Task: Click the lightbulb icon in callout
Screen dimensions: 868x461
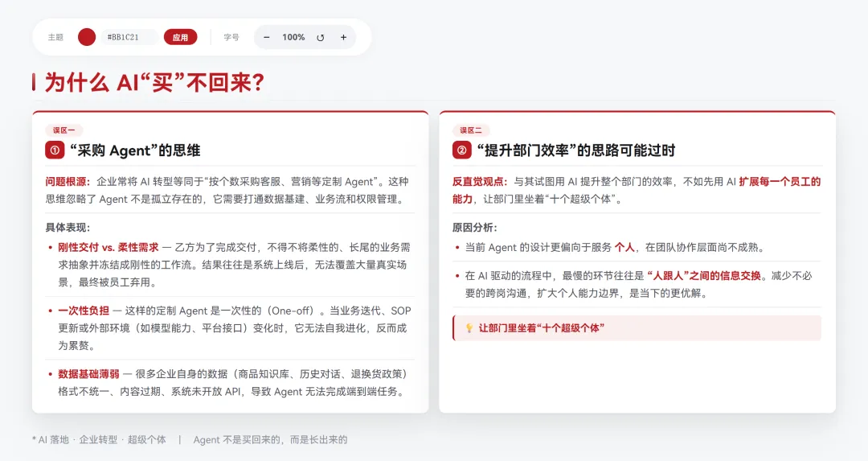Action: pyautogui.click(x=469, y=328)
